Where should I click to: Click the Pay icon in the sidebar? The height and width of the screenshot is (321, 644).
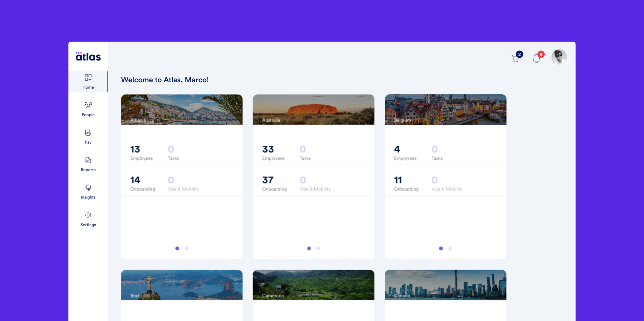coord(88,133)
